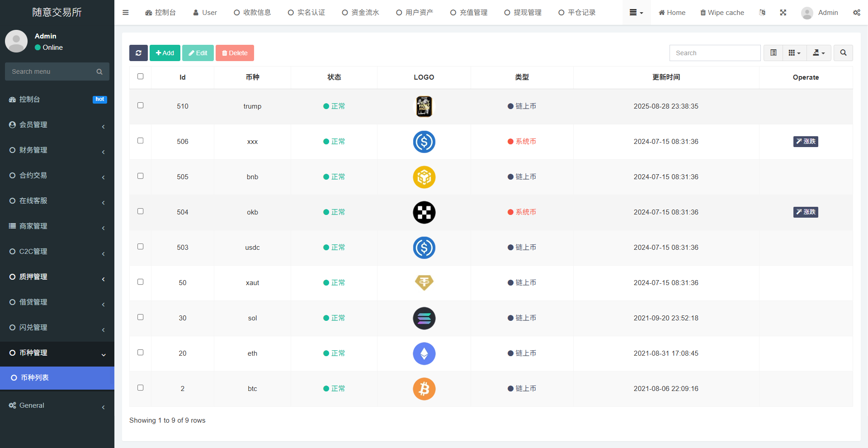Click the refresh table icon button

(x=138, y=53)
